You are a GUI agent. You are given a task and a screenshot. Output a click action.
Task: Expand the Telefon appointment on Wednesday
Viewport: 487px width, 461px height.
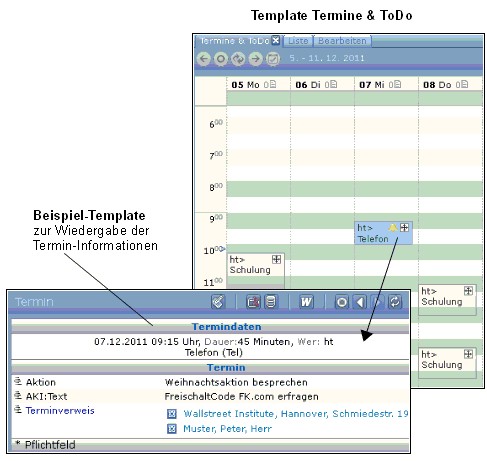point(404,228)
